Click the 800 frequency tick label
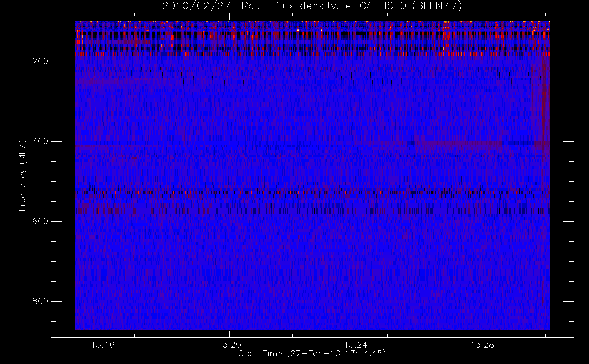This screenshot has width=589, height=364. pos(40,301)
